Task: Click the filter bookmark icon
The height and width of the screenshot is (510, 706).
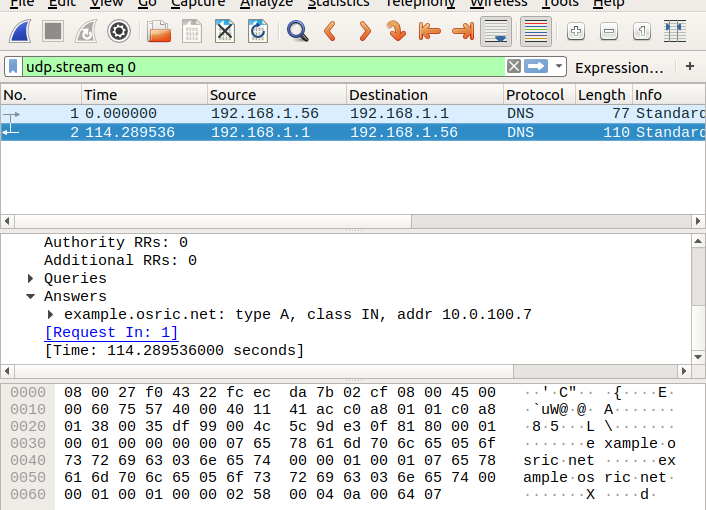Action: 13,67
